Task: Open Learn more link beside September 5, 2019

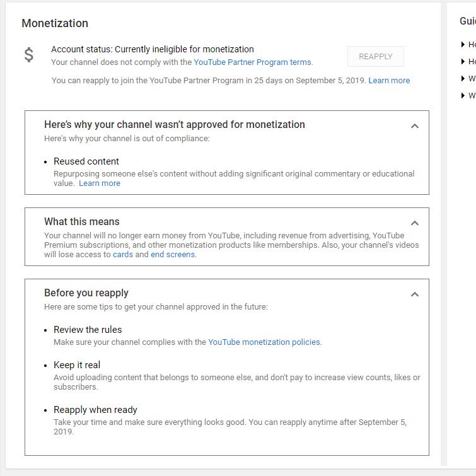Action: pos(389,81)
